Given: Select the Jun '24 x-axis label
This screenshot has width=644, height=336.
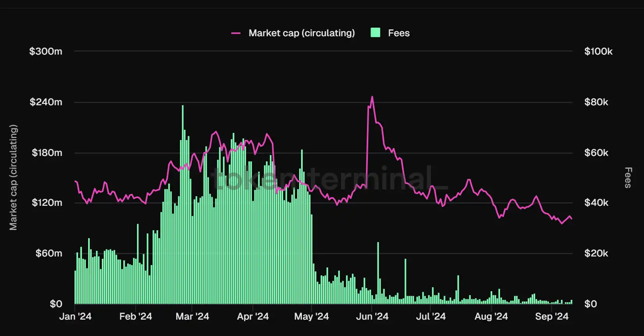Looking at the screenshot, I should click(372, 316).
